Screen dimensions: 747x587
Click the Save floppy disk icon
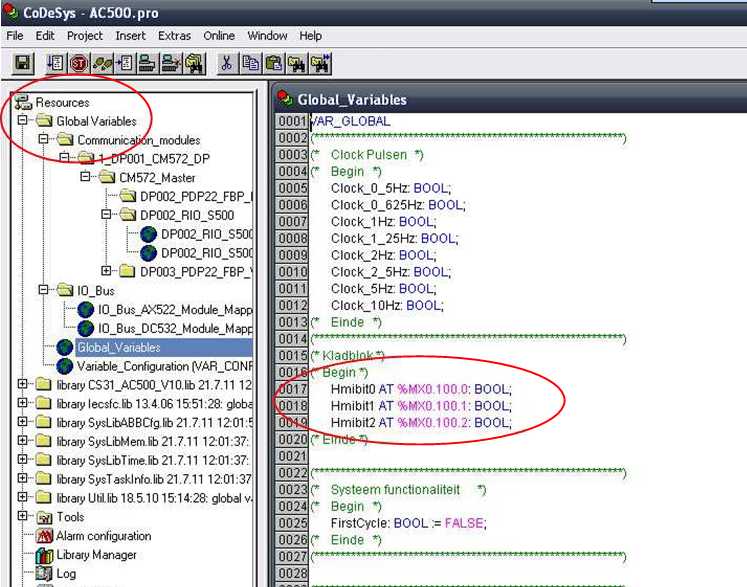[x=22, y=64]
